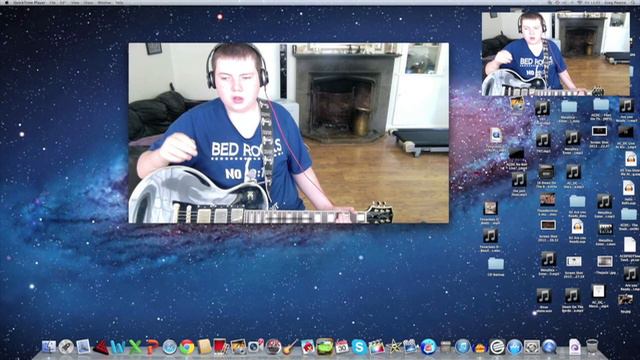Open the Apple menu
Viewport: 640px width, 360px height.
pyautogui.click(x=6, y=2)
